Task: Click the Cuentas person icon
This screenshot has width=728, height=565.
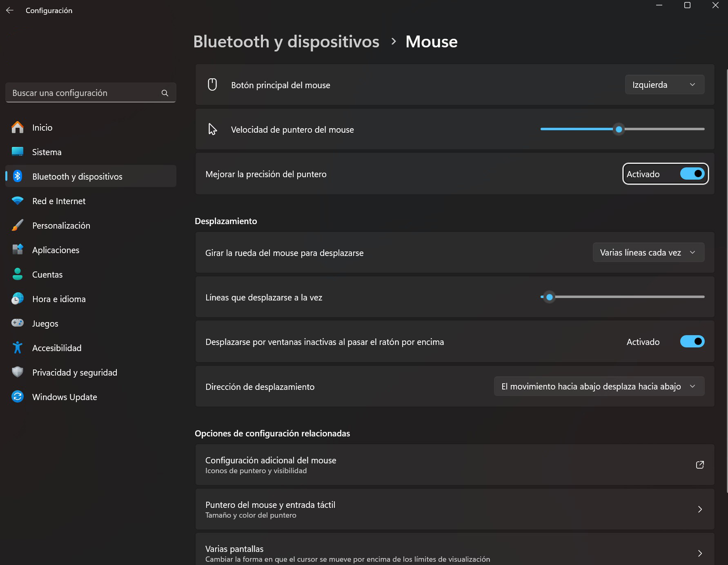Action: tap(18, 274)
